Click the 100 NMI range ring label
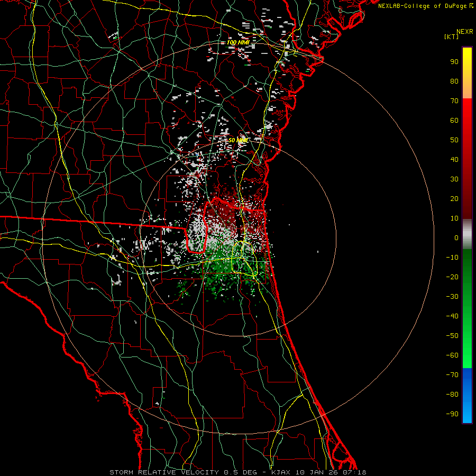This screenshot has width=476, height=476. click(x=238, y=42)
